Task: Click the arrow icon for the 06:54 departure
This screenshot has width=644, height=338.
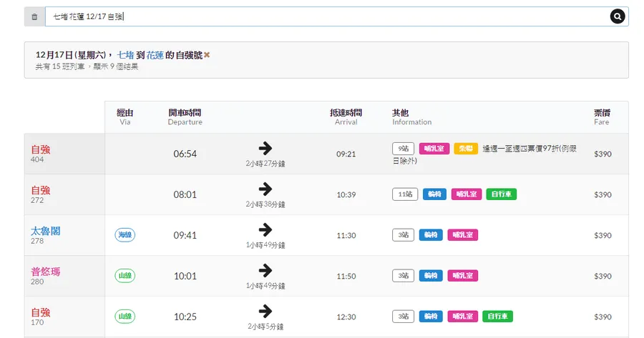Action: point(265,148)
